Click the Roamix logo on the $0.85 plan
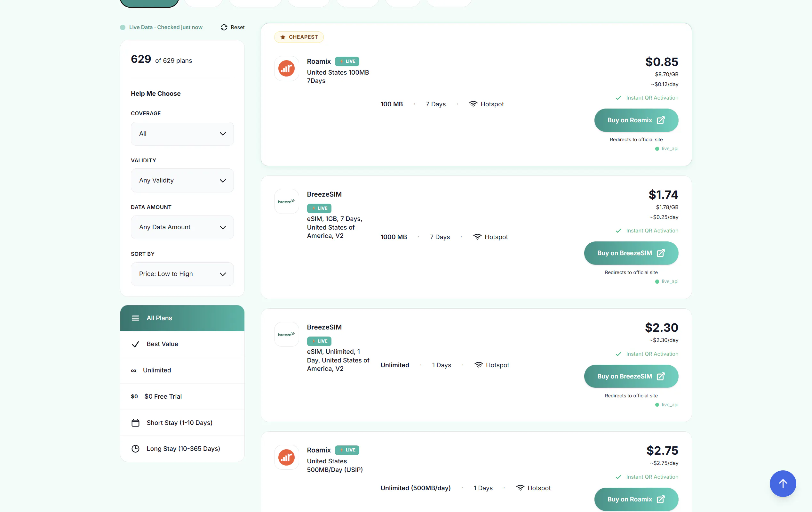Screen dimensions: 812x512 click(x=286, y=69)
